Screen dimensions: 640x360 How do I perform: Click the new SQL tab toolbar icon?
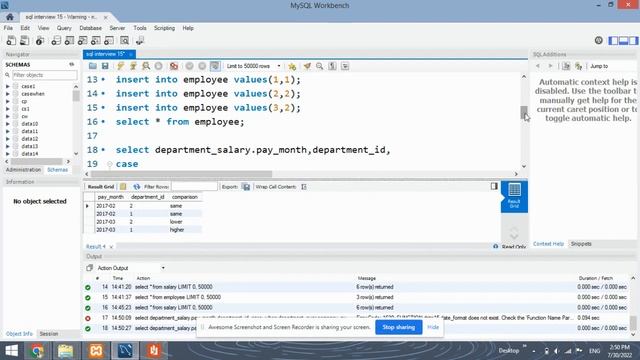[11, 40]
